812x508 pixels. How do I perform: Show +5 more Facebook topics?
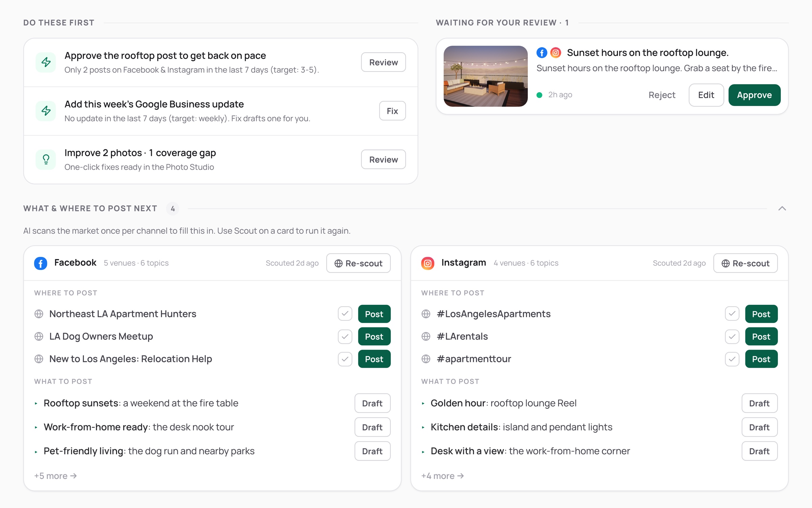point(55,476)
